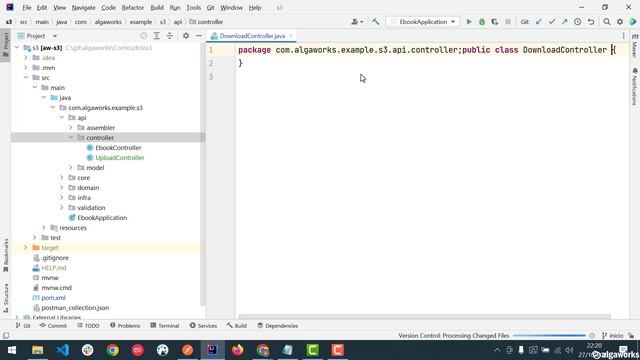Open the Problems tool window button
Viewport: 640px width, 360px height.
125,325
